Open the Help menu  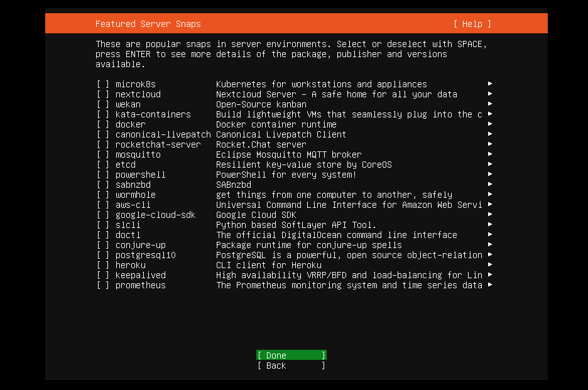click(471, 24)
